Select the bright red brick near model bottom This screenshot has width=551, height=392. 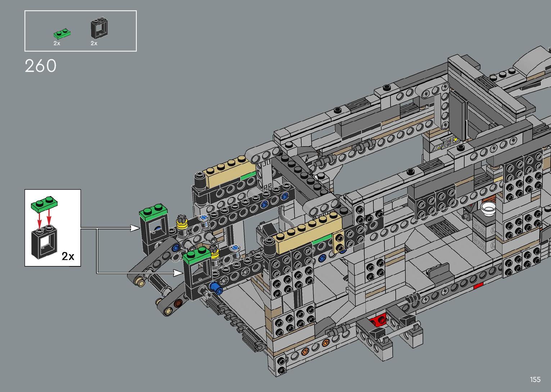(x=378, y=320)
